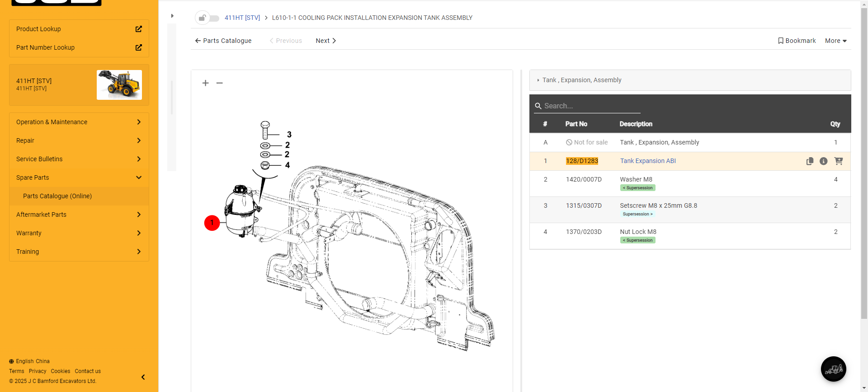Select Parts Catalogue (Online) menu item
This screenshot has width=868, height=392.
tap(57, 196)
